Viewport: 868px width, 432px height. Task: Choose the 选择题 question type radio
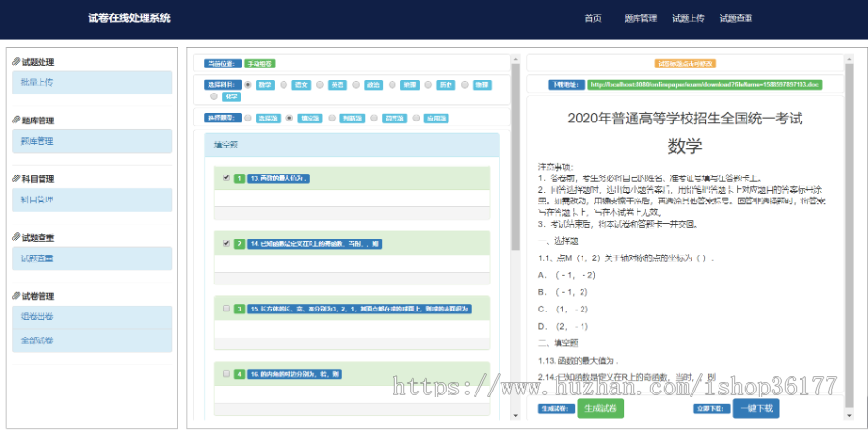(248, 118)
